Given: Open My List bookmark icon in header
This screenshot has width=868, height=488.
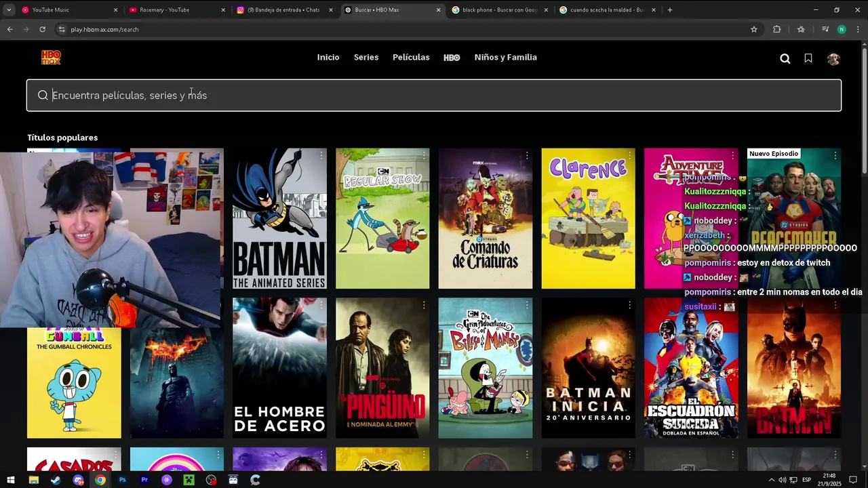Looking at the screenshot, I should pos(808,58).
